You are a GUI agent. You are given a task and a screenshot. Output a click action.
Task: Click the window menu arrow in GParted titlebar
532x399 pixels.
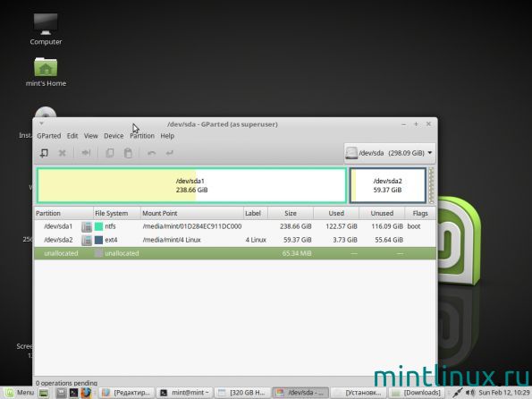click(x=41, y=123)
